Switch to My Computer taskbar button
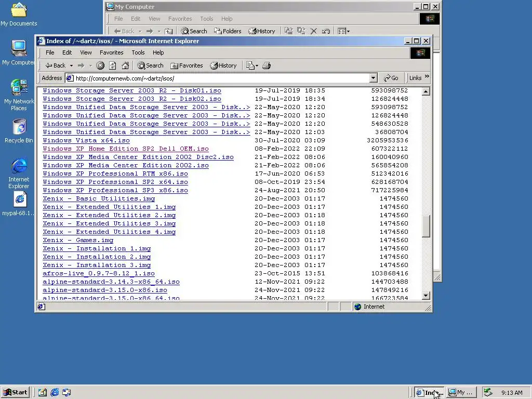Image resolution: width=532 pixels, height=399 pixels. point(461,393)
